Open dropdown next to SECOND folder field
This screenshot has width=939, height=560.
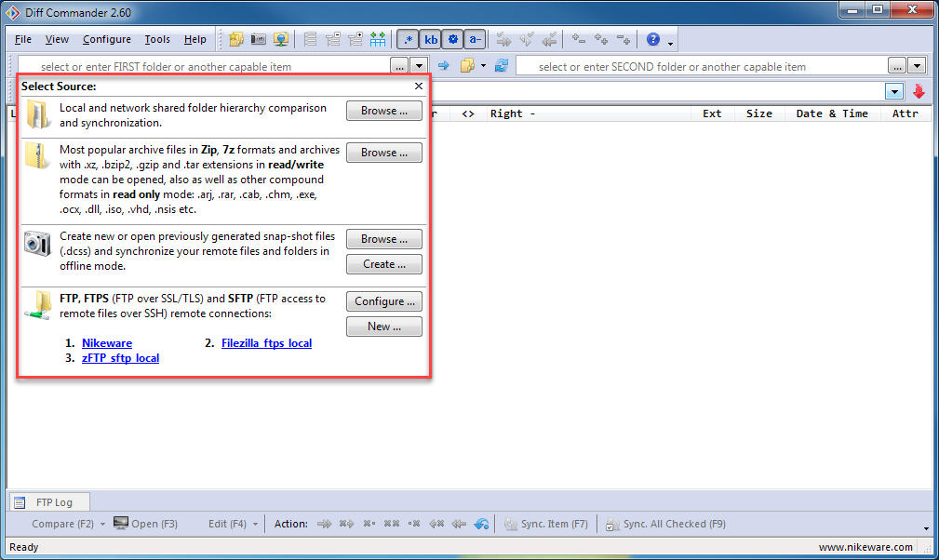(918, 66)
